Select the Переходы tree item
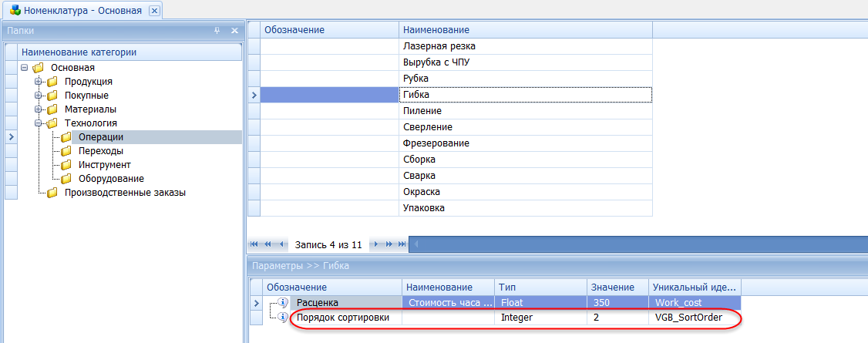The width and height of the screenshot is (868, 343). (x=100, y=151)
